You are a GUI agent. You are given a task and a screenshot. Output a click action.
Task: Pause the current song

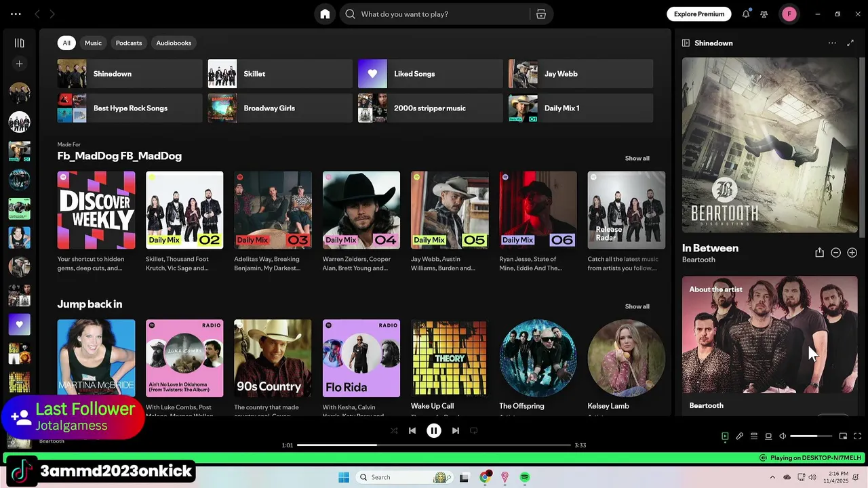point(434,430)
